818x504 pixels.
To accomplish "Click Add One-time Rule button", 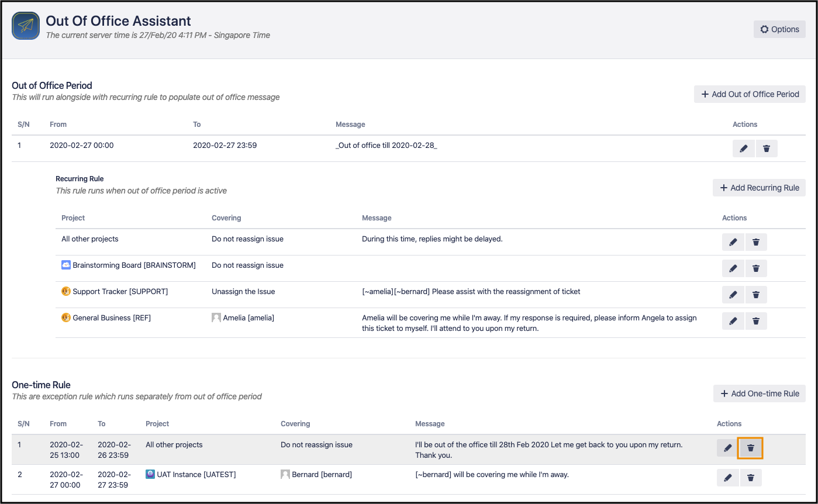I will (759, 393).
